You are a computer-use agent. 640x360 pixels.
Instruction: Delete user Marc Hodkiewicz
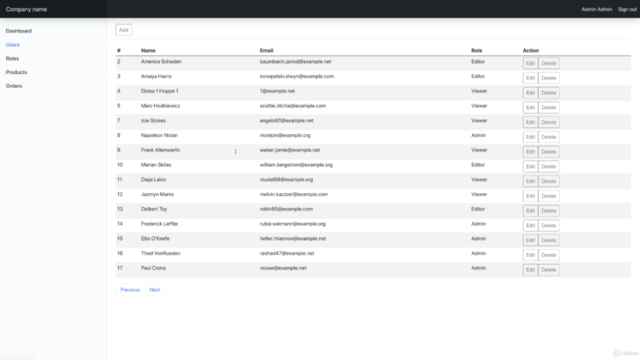pos(549,107)
